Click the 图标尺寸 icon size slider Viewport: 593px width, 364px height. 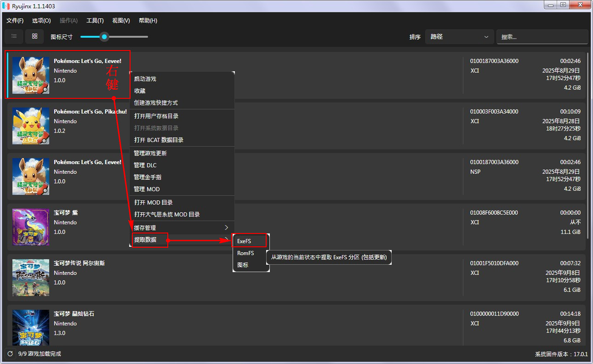(x=114, y=37)
